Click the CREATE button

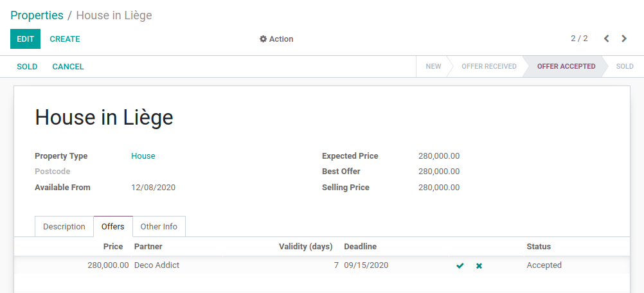point(65,39)
